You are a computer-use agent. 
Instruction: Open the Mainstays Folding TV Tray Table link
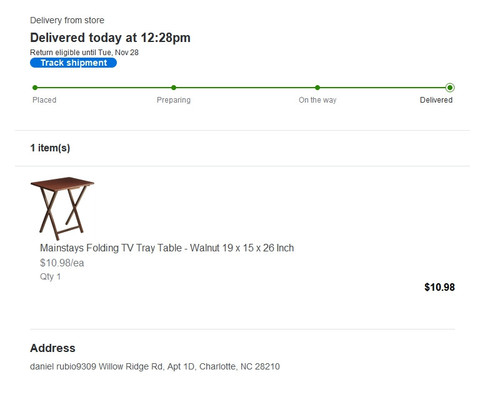[x=167, y=248]
